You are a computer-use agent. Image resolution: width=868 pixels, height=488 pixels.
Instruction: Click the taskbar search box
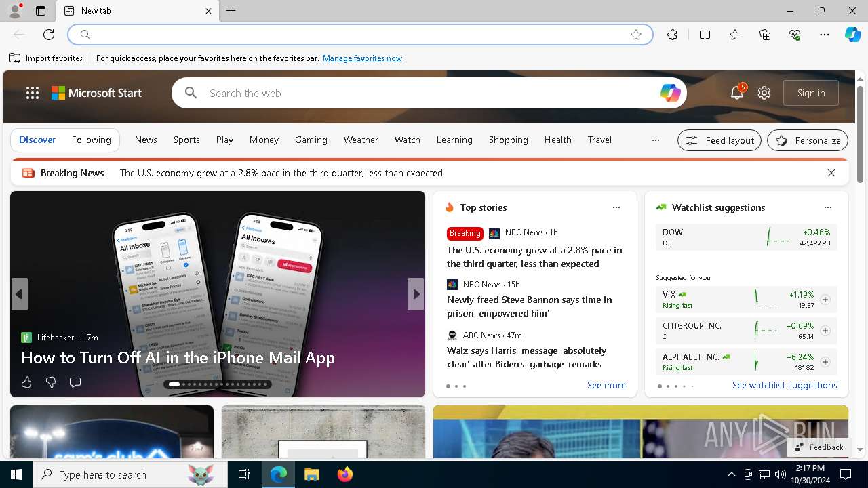point(130,474)
